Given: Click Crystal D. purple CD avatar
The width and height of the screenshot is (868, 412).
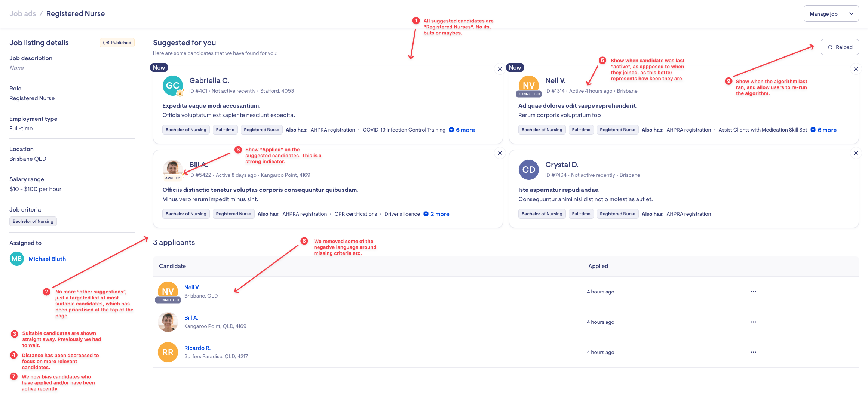Looking at the screenshot, I should 528,170.
